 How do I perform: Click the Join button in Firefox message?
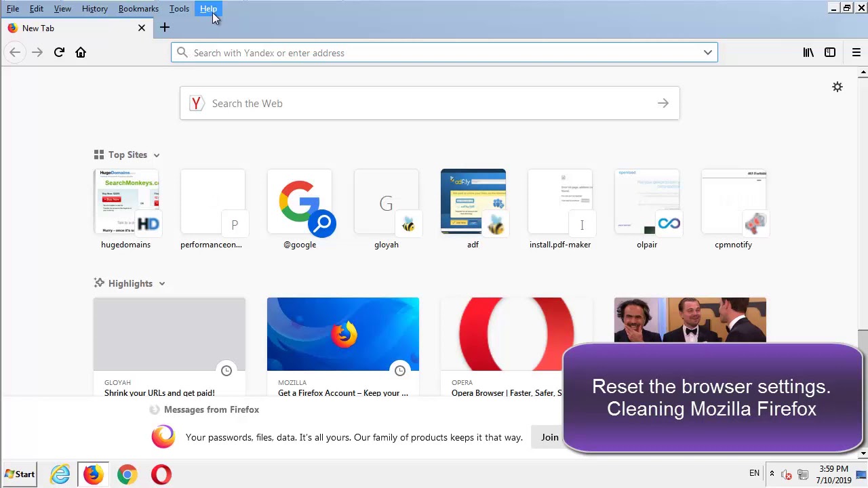pos(549,437)
